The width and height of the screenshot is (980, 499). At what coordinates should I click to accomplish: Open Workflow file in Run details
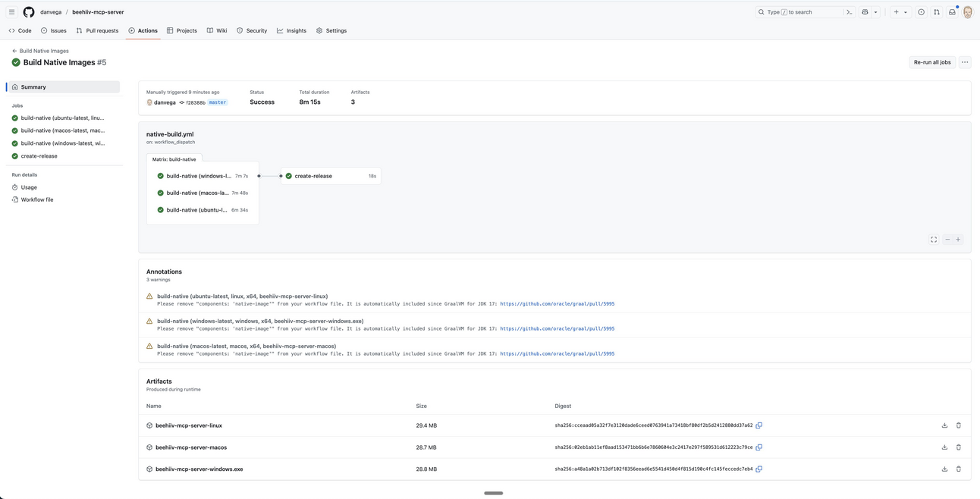coord(37,200)
